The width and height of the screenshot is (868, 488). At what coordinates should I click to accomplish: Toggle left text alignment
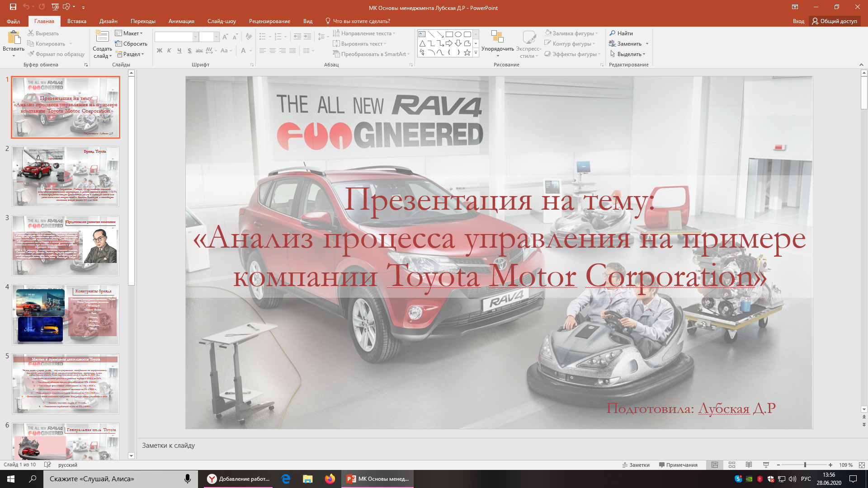click(x=263, y=51)
